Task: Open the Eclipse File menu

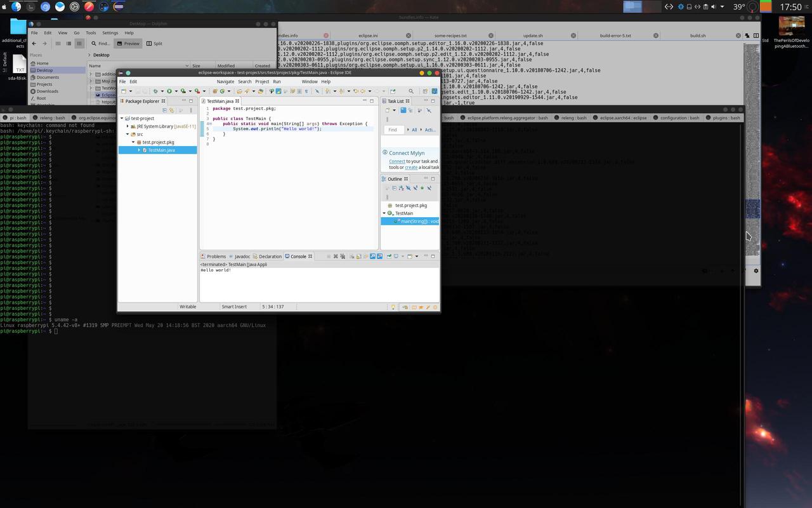Action: 122,81
